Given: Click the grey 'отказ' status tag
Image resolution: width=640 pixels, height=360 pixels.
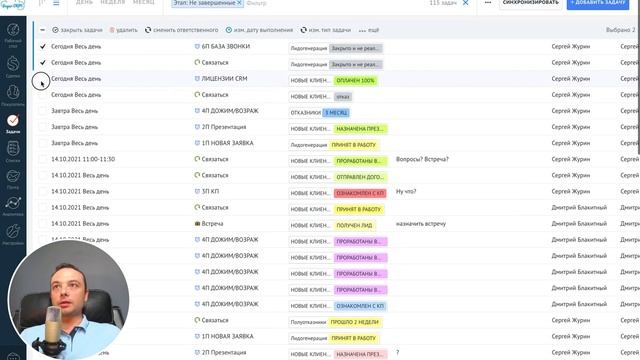Looking at the screenshot, I should coord(343,97).
